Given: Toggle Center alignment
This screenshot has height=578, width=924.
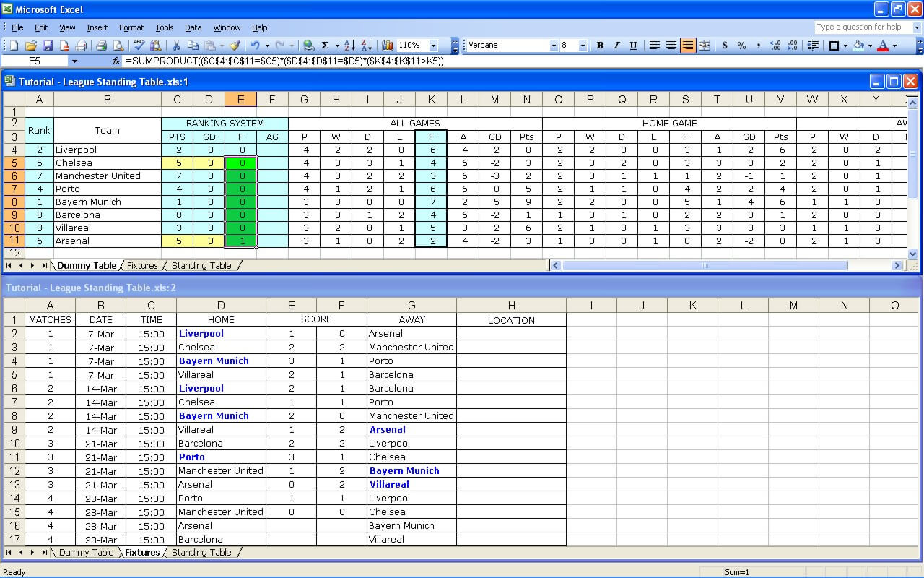Looking at the screenshot, I should click(x=671, y=46).
